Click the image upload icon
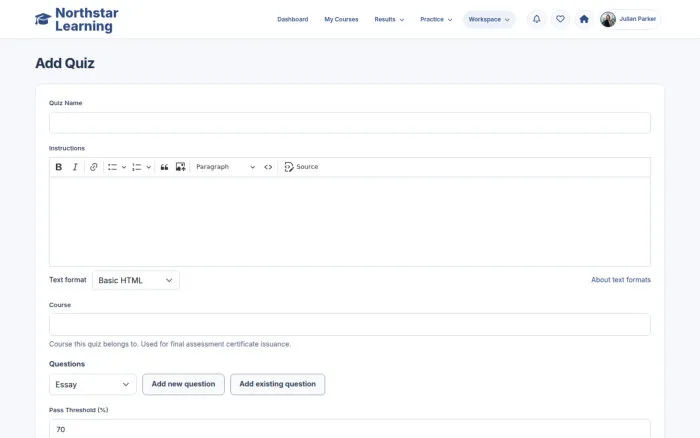The height and width of the screenshot is (438, 700). point(180,167)
